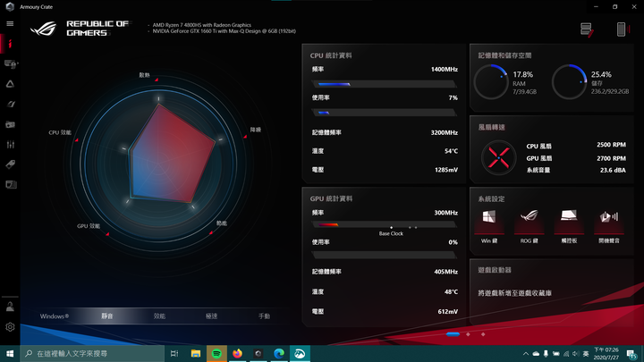Open Task View on the taskbar
The height and width of the screenshot is (362, 644).
[174, 353]
